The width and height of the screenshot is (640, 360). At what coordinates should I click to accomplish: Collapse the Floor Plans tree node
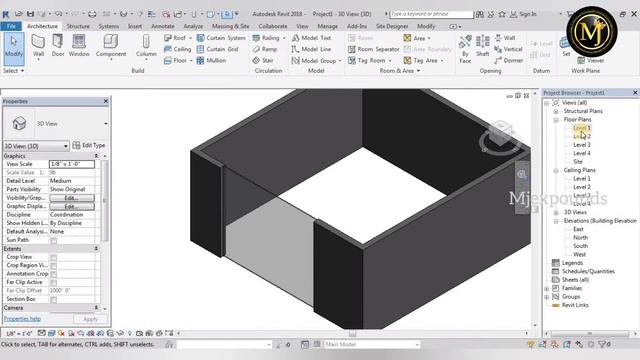(x=556, y=120)
